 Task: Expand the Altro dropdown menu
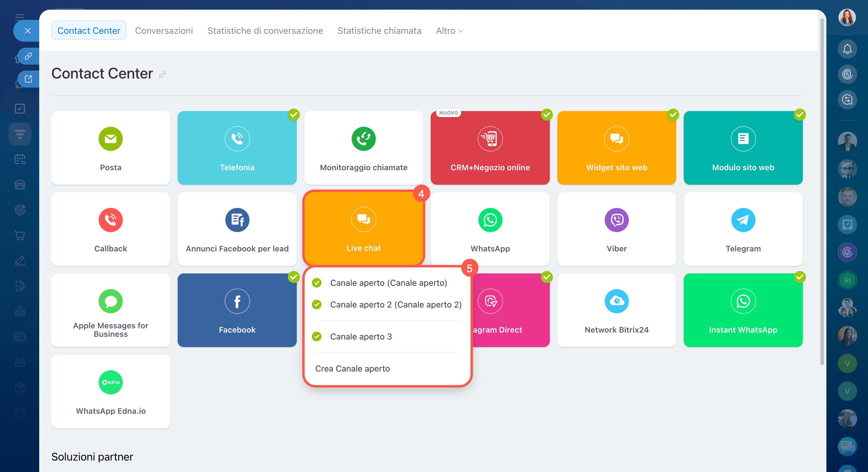[x=449, y=31]
